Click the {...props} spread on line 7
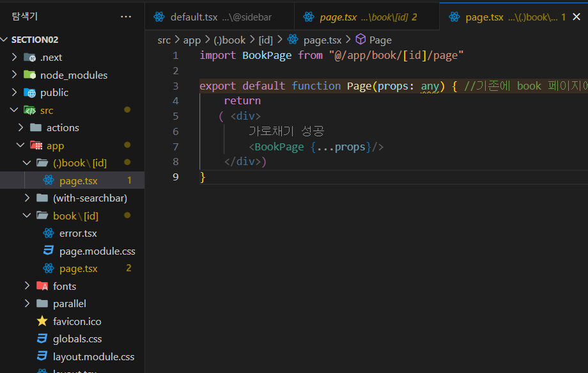The image size is (588, 373). point(341,147)
